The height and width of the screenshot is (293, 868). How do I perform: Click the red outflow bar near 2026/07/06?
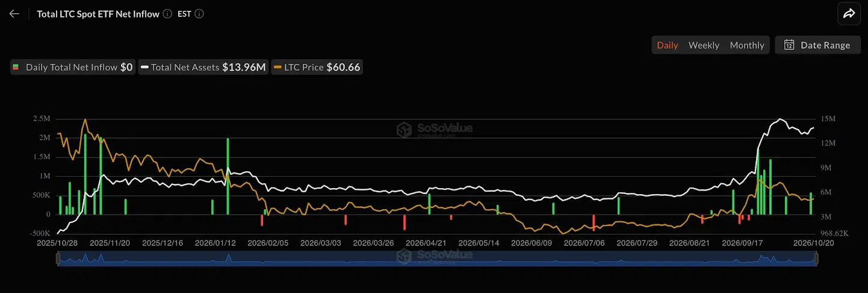tap(594, 222)
